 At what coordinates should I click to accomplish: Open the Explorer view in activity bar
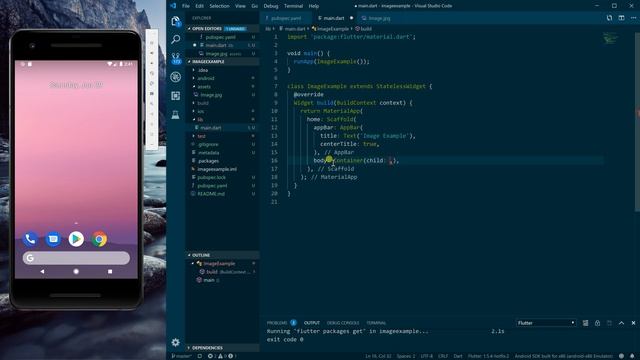[x=176, y=21]
